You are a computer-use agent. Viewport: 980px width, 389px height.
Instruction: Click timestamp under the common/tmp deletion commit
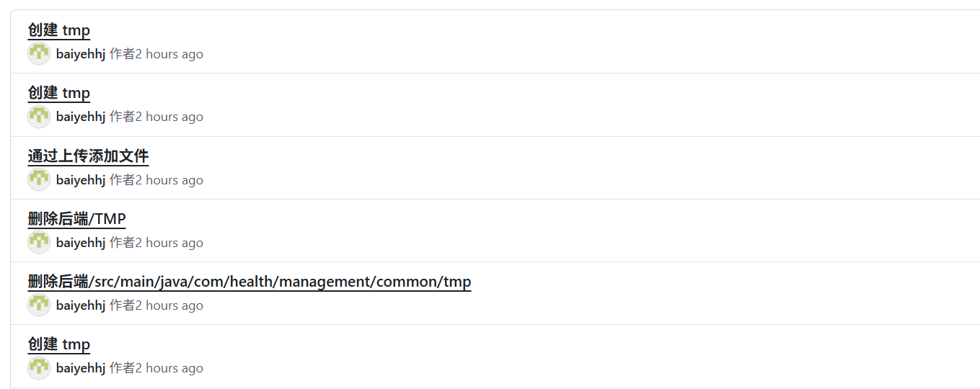pyautogui.click(x=169, y=305)
